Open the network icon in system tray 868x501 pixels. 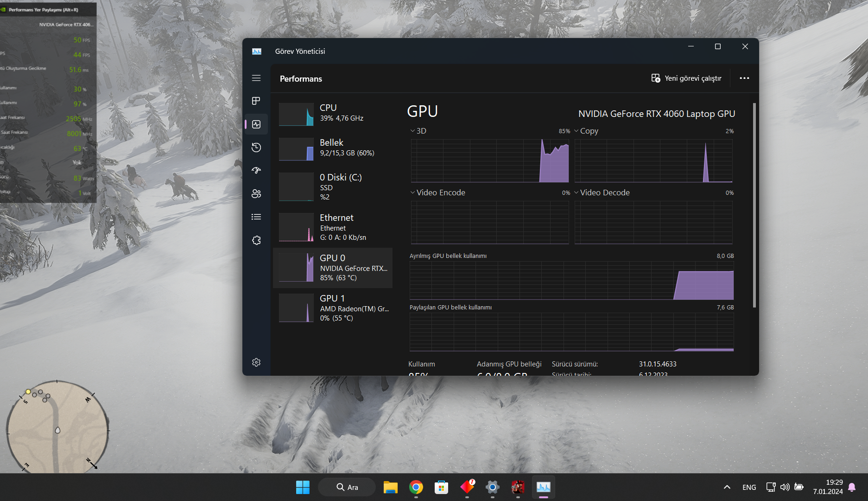click(771, 487)
